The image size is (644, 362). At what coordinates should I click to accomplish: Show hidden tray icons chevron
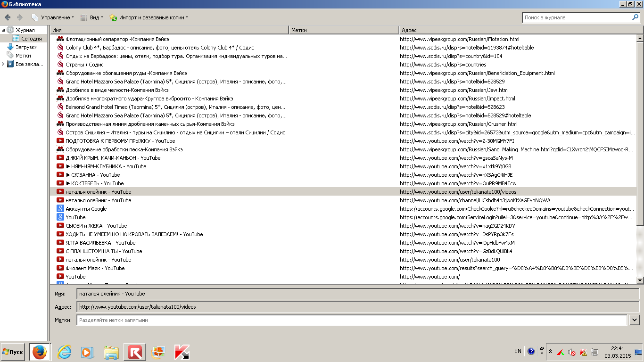(x=550, y=352)
